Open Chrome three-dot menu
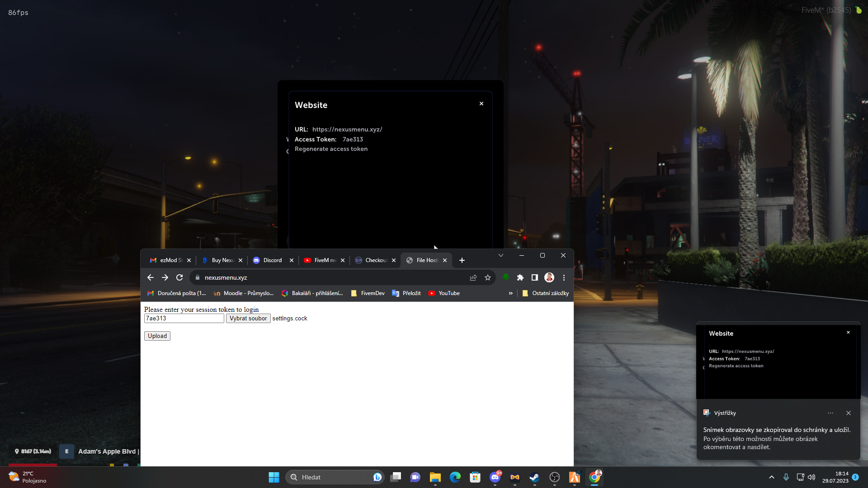 pyautogui.click(x=564, y=277)
